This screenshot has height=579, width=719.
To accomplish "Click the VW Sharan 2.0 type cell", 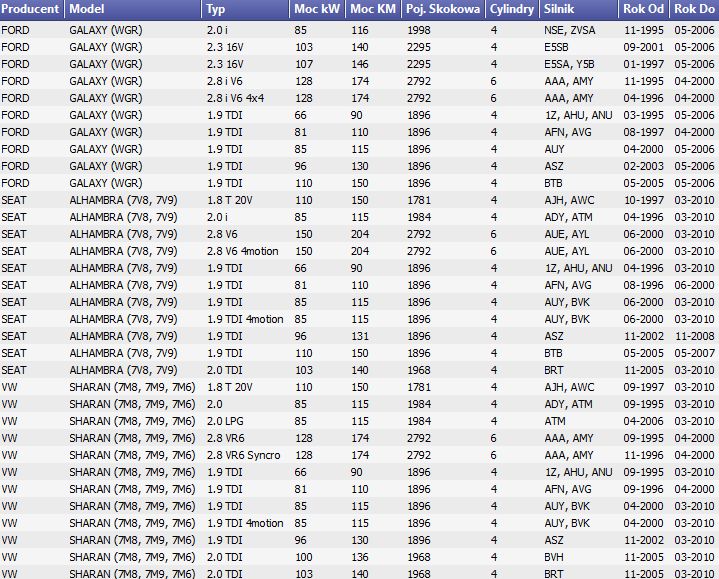I will pos(215,404).
